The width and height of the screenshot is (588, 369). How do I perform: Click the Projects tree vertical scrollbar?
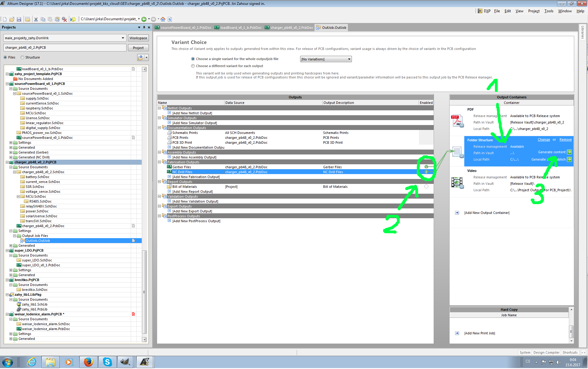tap(145, 291)
